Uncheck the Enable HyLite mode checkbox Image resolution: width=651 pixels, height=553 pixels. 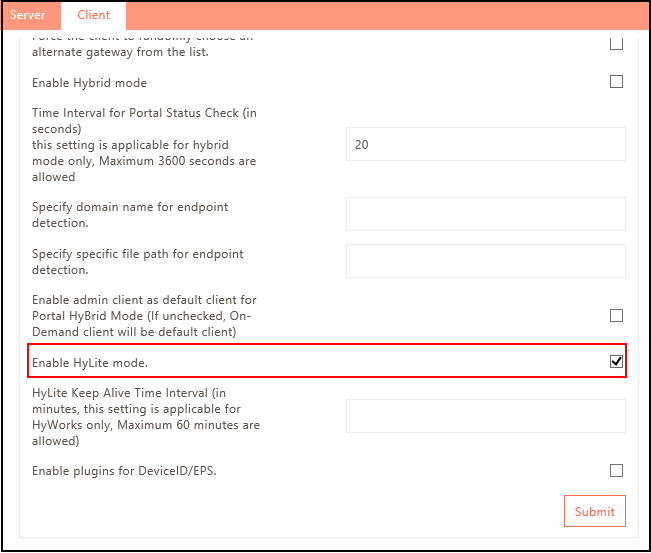coord(616,361)
